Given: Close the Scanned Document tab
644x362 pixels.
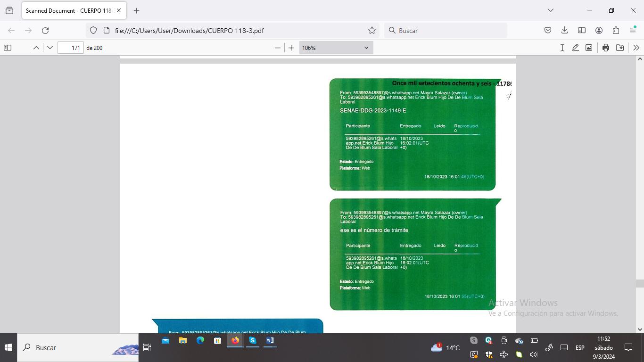Looking at the screenshot, I should click(119, 10).
